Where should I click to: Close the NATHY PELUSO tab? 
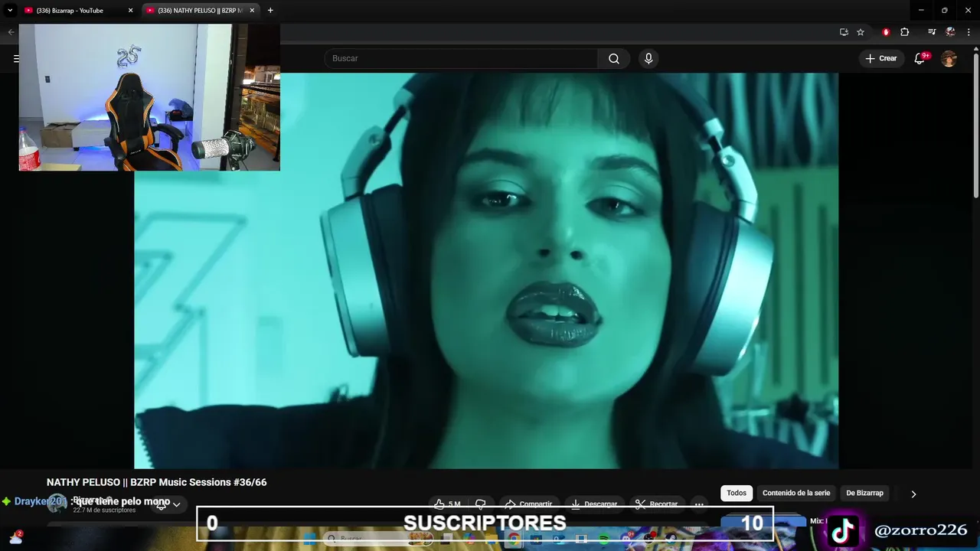click(x=252, y=11)
